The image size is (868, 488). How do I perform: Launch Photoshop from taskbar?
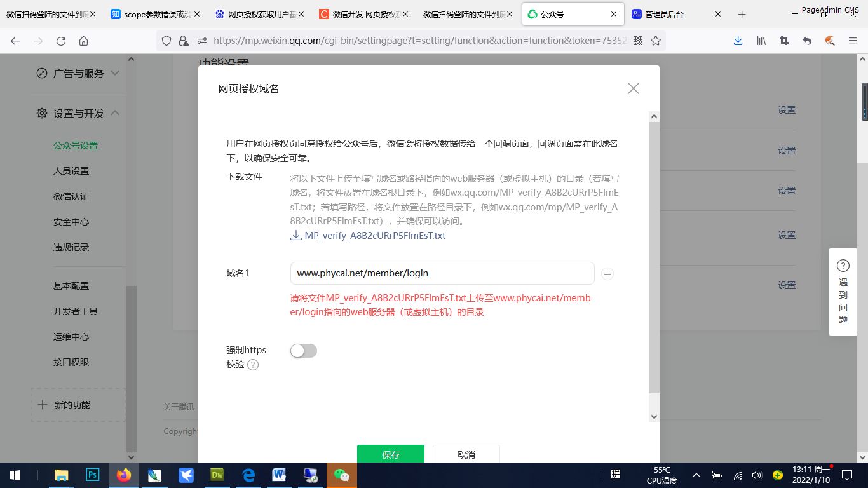pyautogui.click(x=93, y=475)
